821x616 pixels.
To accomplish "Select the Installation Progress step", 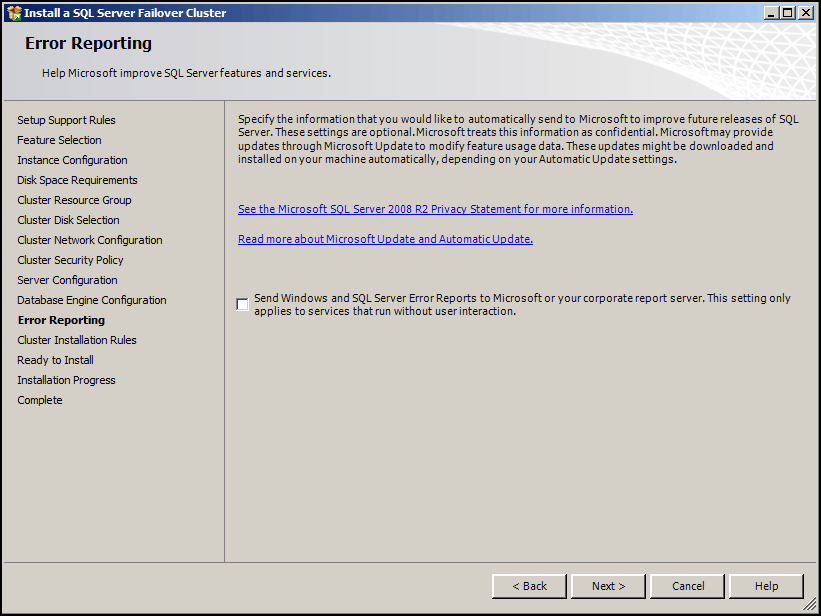I will 66,380.
